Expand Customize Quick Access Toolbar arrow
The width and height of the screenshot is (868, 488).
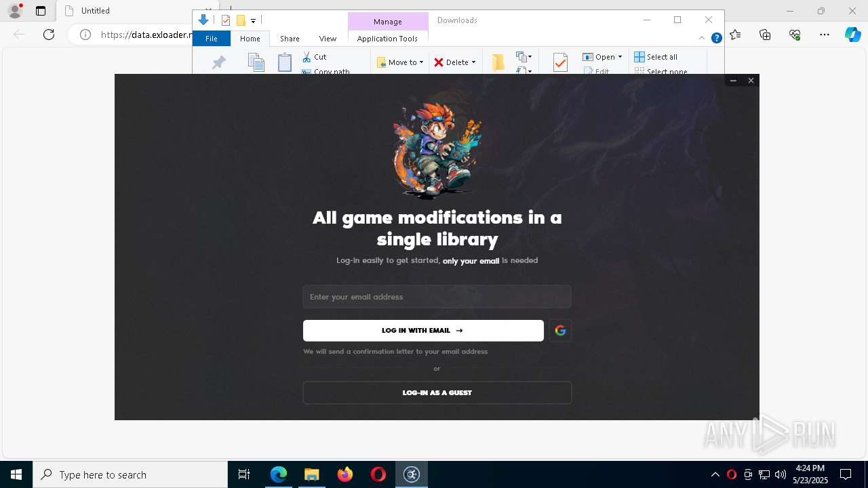(253, 21)
